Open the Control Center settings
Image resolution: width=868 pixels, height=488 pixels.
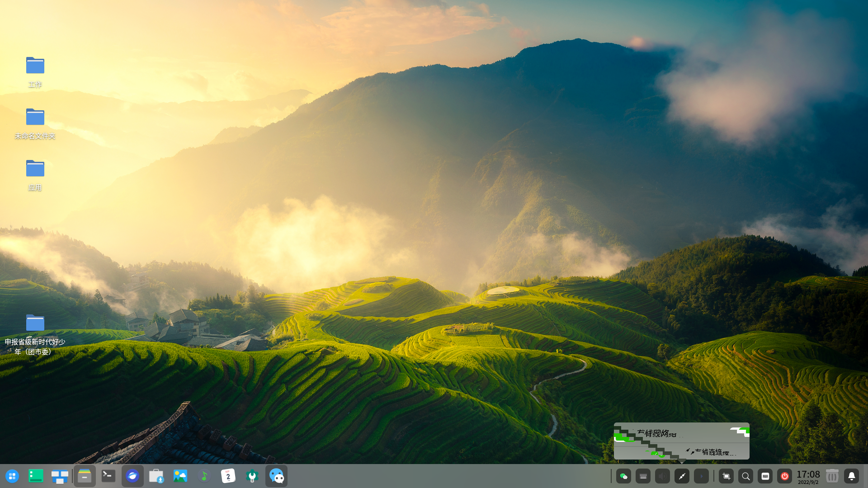click(252, 476)
